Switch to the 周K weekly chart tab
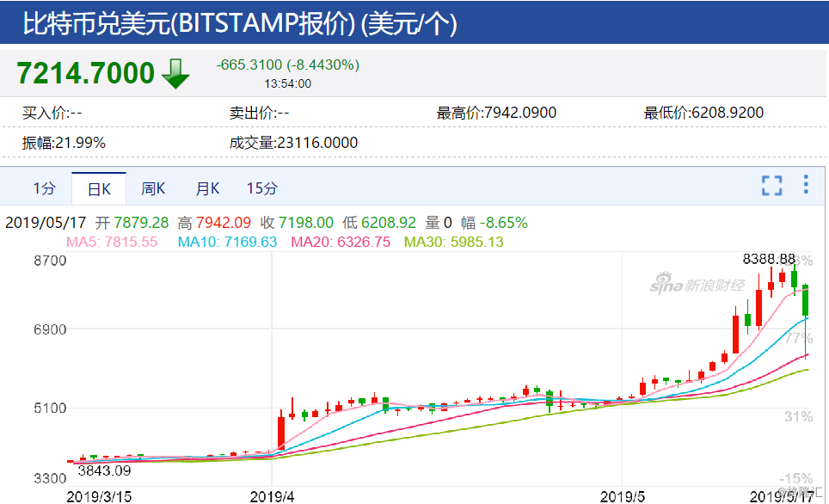Viewport: 829px width, 504px height. (x=152, y=187)
